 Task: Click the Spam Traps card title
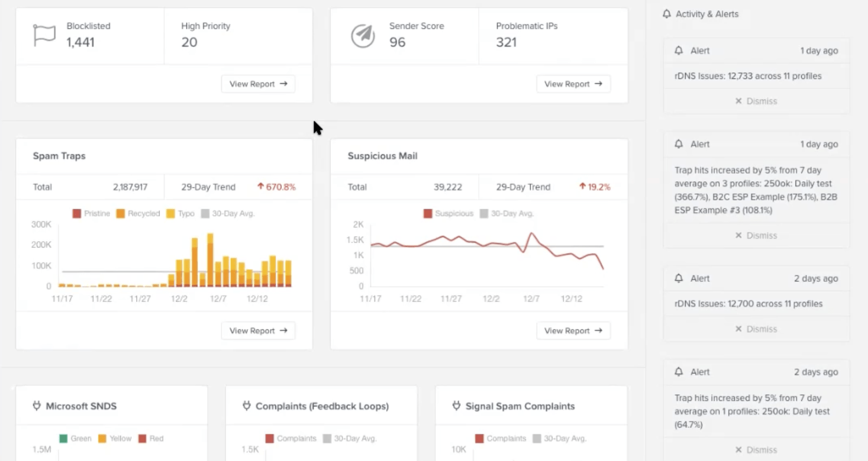pos(59,156)
